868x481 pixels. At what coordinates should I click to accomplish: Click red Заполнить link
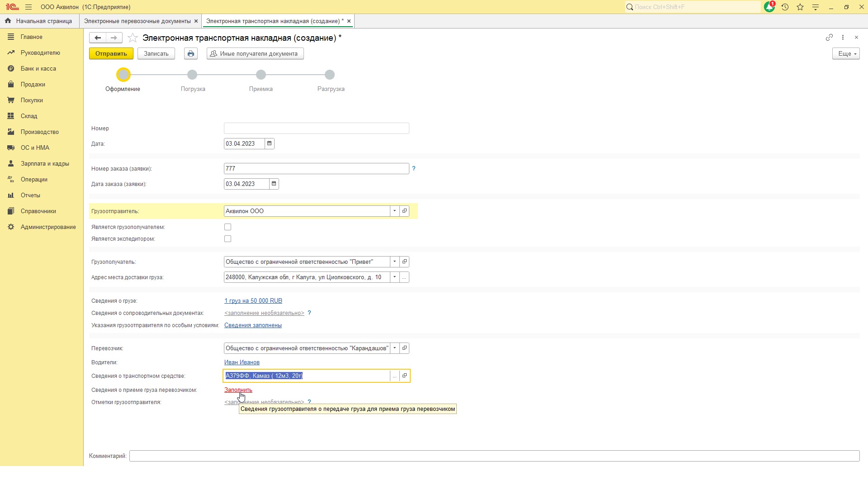(238, 390)
